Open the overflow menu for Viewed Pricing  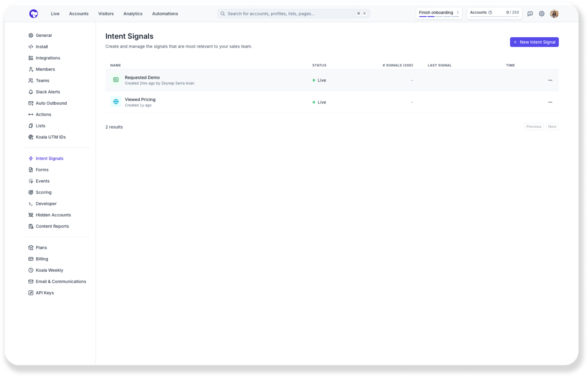pyautogui.click(x=550, y=102)
